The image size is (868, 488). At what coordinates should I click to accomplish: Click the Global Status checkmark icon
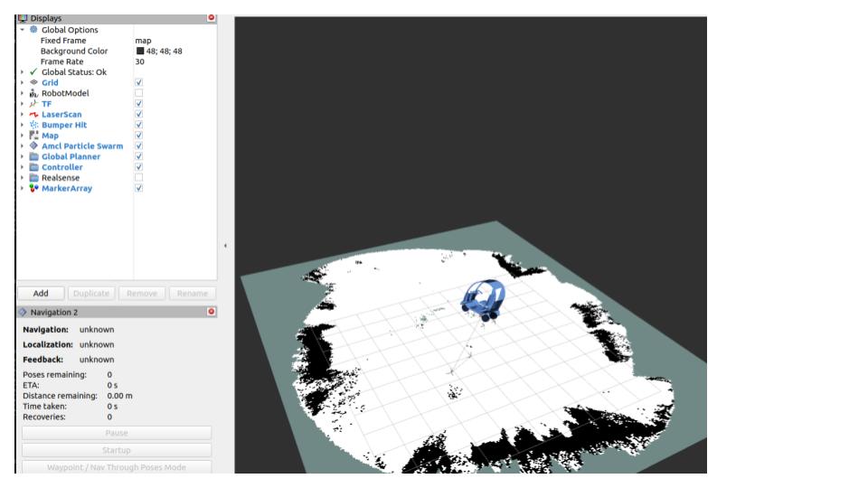pos(33,72)
